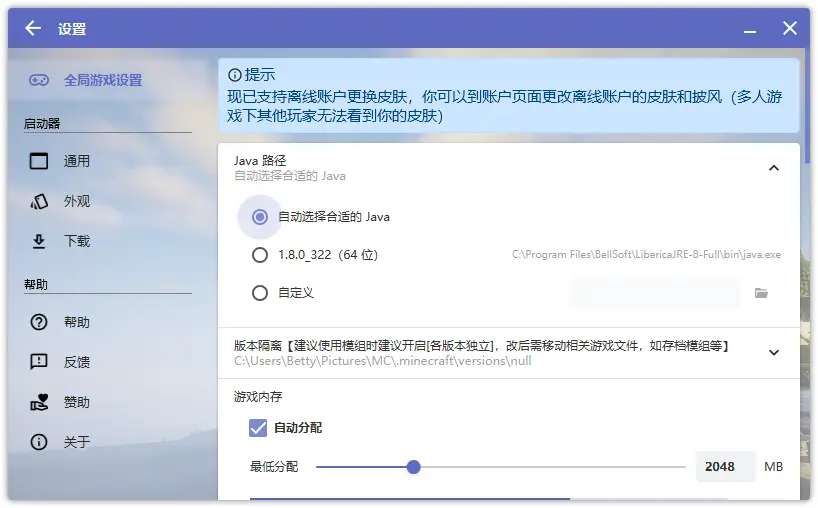Screen dimensions: 818x508
Task: Click the minimum memory slider handle
Action: click(413, 467)
